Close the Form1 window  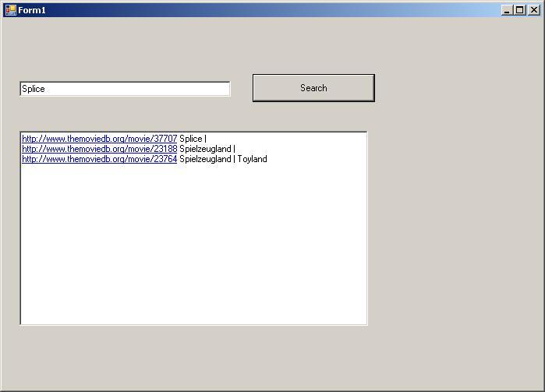(x=534, y=10)
